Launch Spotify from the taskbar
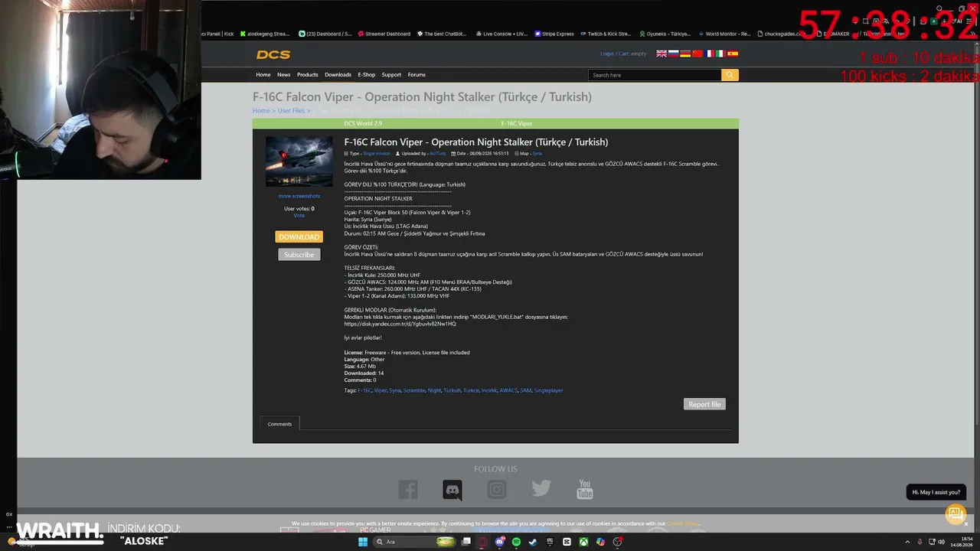The width and height of the screenshot is (980, 551). [516, 542]
